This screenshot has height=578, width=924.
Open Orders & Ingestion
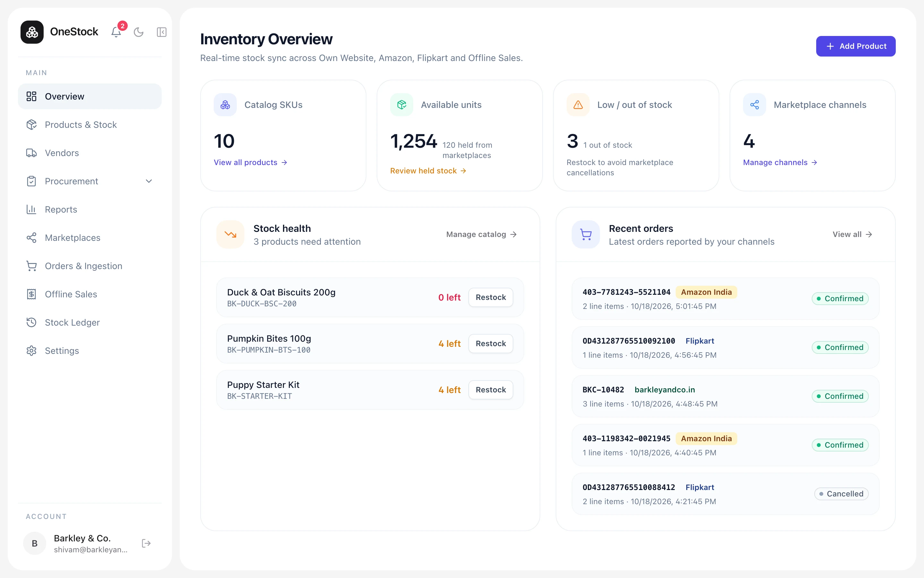pyautogui.click(x=90, y=266)
